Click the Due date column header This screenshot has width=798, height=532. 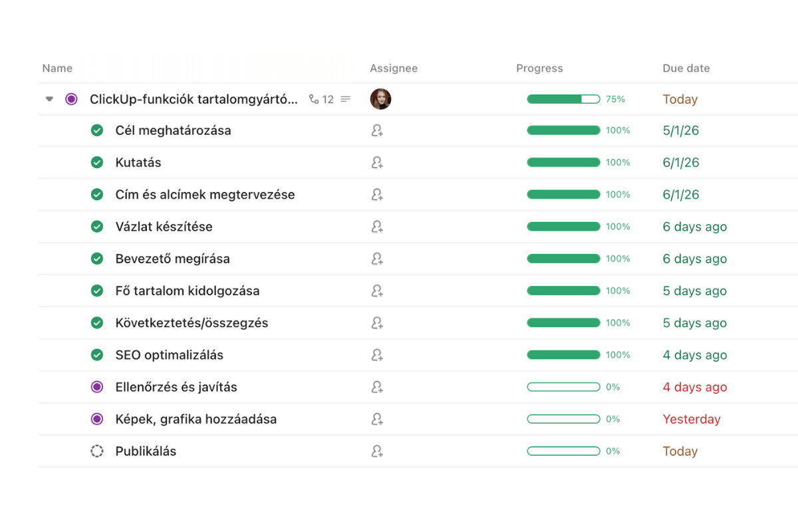point(686,68)
